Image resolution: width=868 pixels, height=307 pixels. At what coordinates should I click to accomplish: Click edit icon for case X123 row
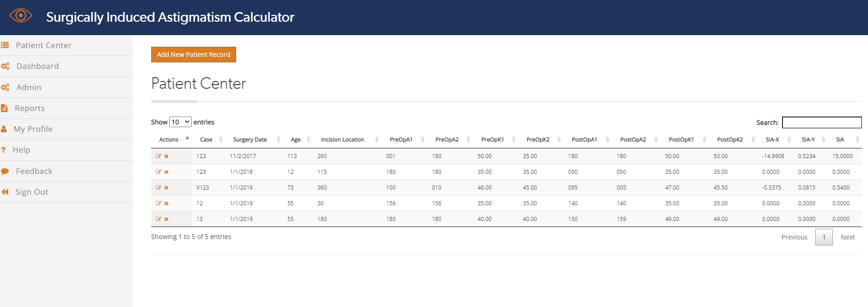[x=159, y=188]
